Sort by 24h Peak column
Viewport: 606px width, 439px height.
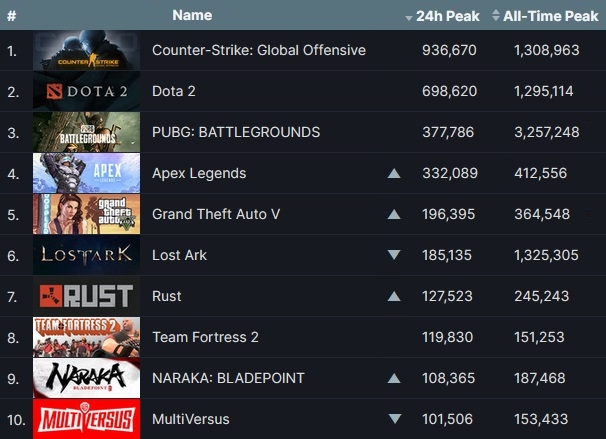[x=442, y=16]
